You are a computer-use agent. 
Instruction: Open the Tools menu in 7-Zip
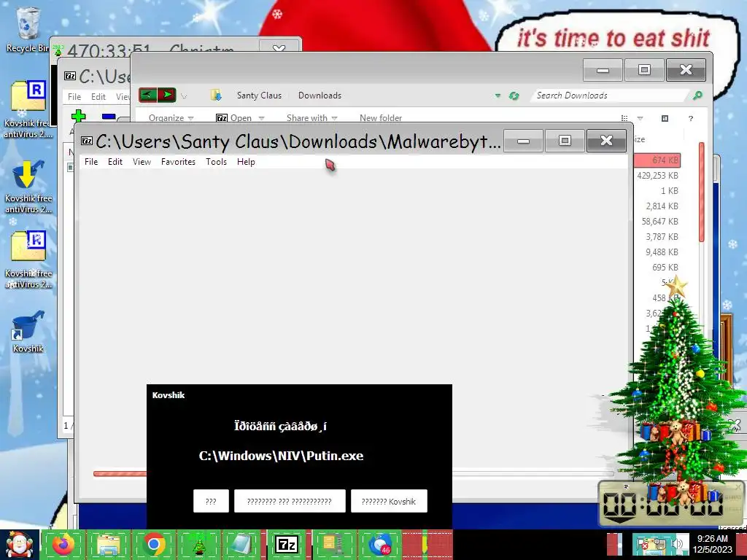pyautogui.click(x=216, y=162)
